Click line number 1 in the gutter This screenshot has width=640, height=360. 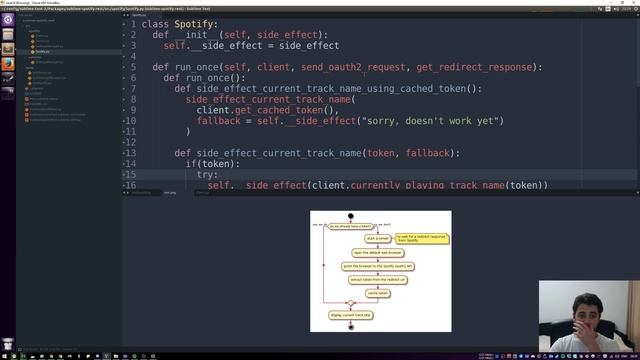133,24
